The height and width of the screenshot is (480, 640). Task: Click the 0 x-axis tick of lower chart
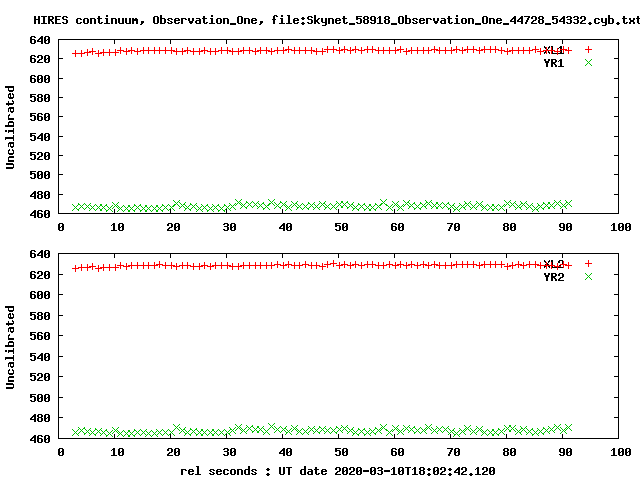pyautogui.click(x=61, y=452)
